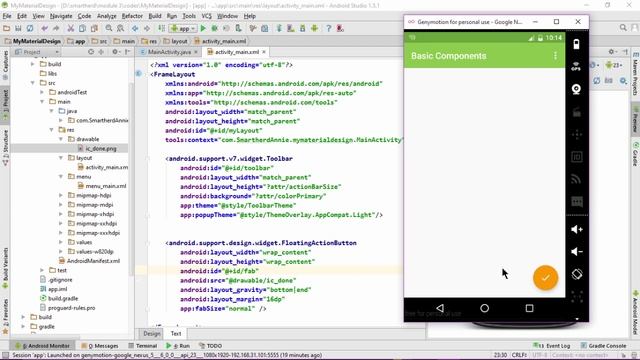Click the Help question mark icon
Screen dimensions: 640x360
329,28
